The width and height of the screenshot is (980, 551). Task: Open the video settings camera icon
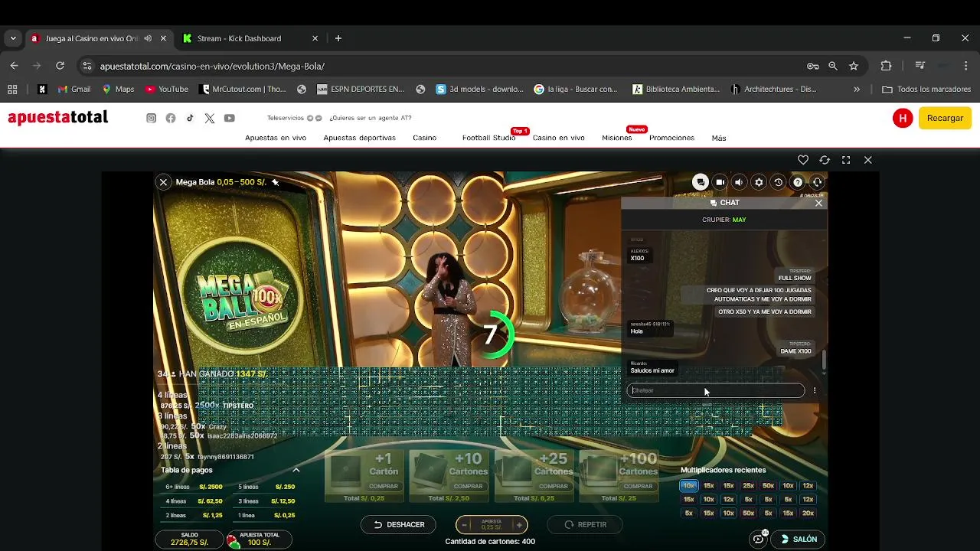click(x=720, y=182)
